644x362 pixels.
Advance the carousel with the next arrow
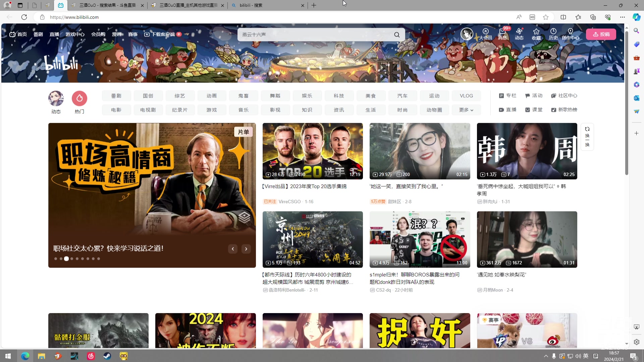click(x=246, y=249)
